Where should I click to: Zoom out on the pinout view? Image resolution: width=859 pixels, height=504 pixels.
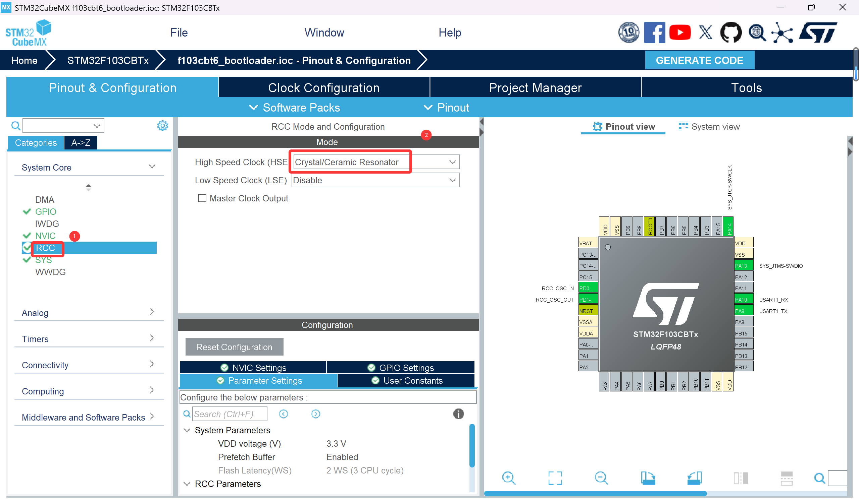pyautogui.click(x=601, y=478)
